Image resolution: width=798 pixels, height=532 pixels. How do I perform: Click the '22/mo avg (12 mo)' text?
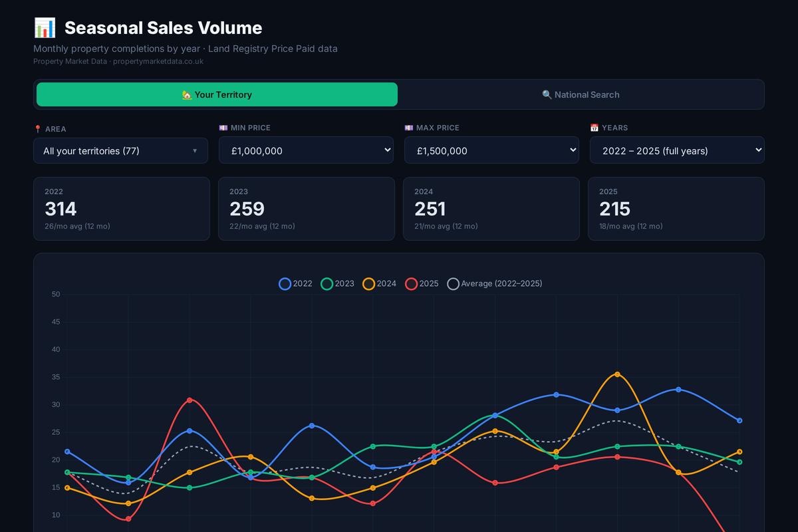pos(262,226)
